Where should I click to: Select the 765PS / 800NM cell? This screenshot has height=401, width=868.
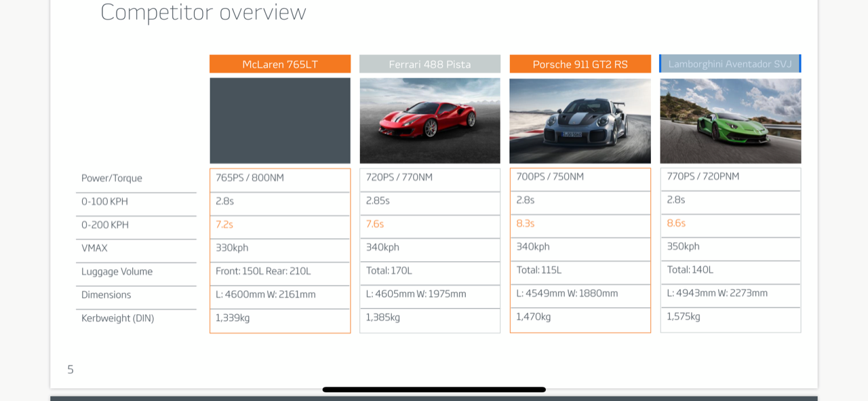coord(250,178)
